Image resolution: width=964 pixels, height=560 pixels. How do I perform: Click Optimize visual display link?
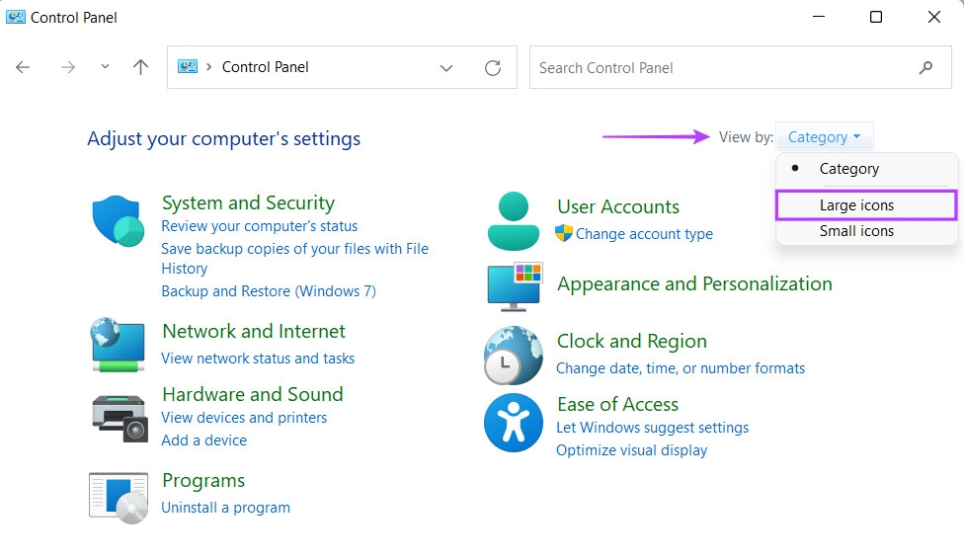[631, 450]
